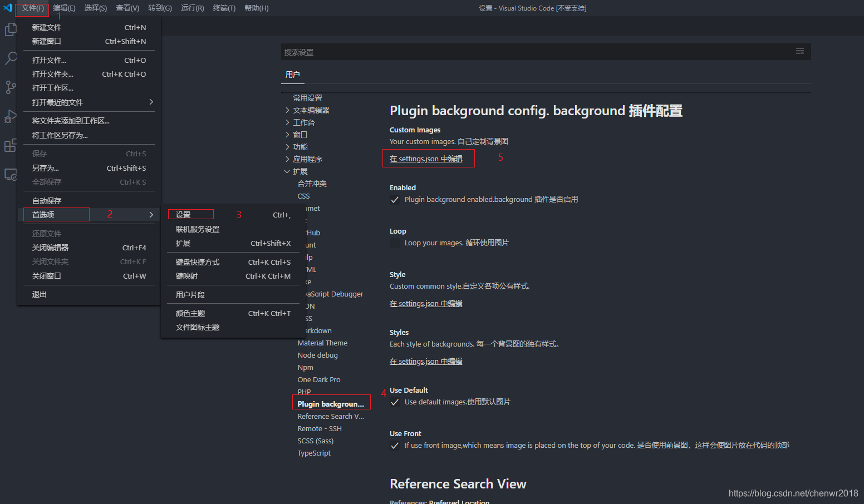This screenshot has height=504, width=864.
Task: Select Reference Search View in settings tree
Action: [331, 417]
